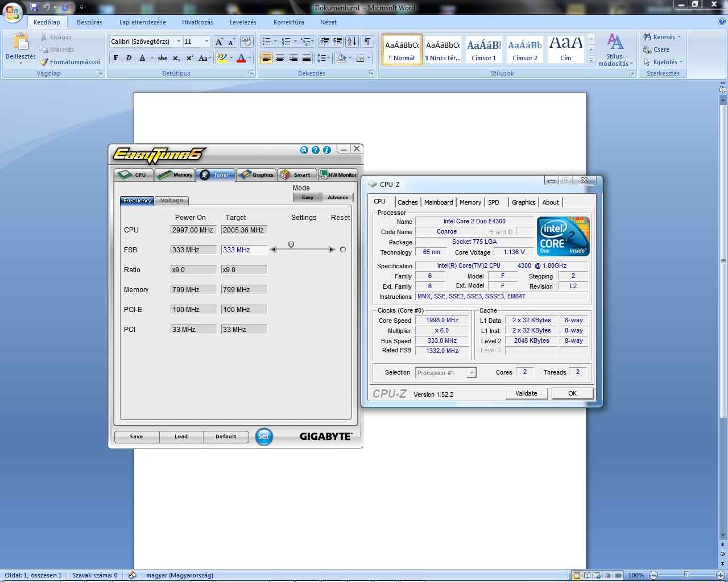Viewport: 728px width, 582px height.
Task: Click Csere replace button
Action: point(656,49)
